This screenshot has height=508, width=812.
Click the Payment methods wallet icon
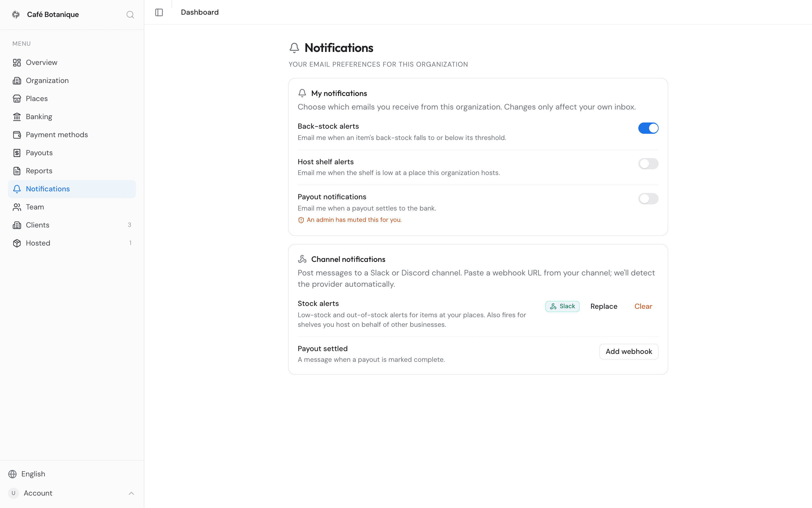coord(17,135)
